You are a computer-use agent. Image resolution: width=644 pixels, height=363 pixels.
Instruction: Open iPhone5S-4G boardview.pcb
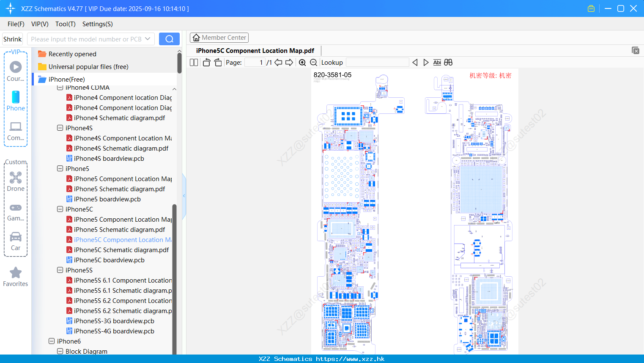pyautogui.click(x=114, y=331)
